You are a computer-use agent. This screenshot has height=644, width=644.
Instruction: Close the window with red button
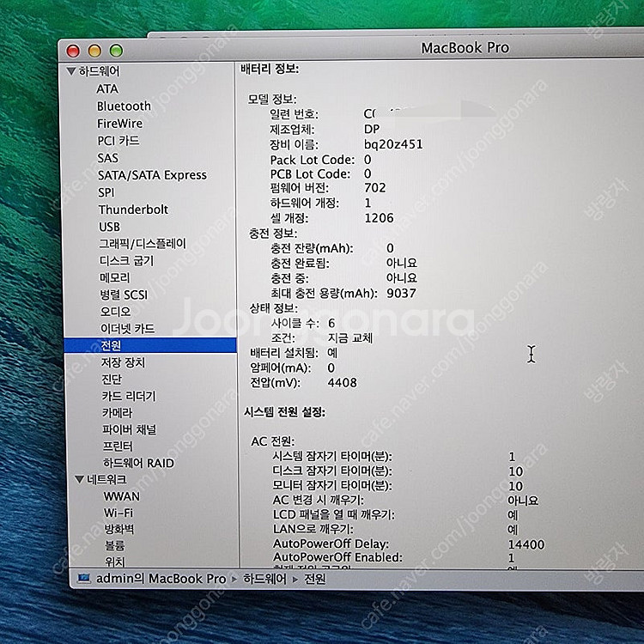click(73, 51)
